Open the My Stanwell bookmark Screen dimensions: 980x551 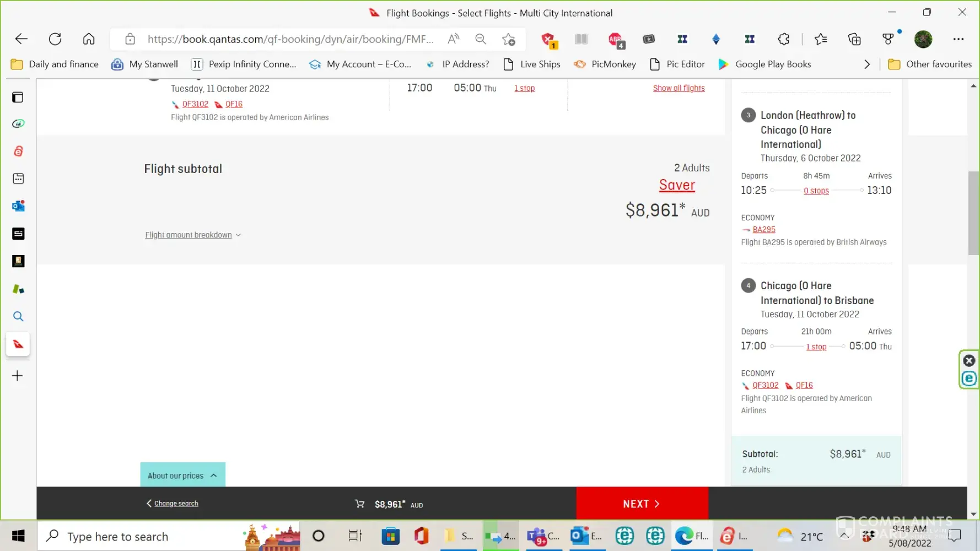coord(144,64)
